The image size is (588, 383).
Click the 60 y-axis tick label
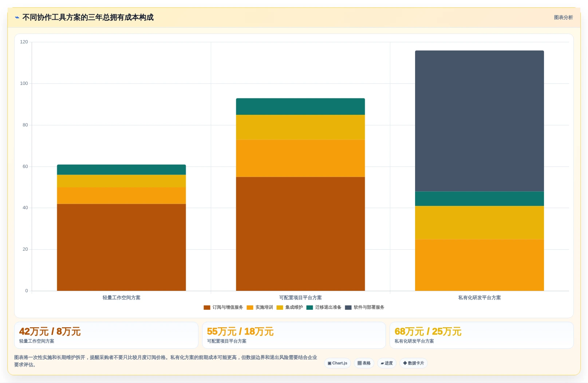(x=25, y=167)
